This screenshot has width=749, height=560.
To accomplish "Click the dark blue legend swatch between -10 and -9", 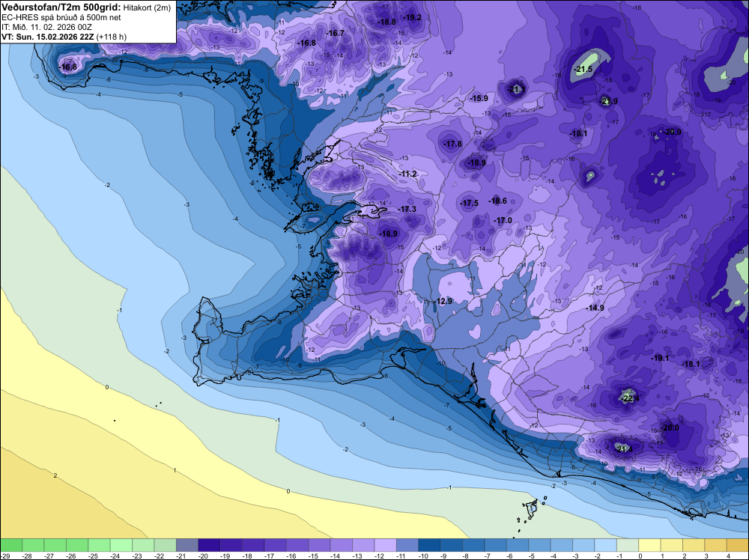I will point(429,545).
